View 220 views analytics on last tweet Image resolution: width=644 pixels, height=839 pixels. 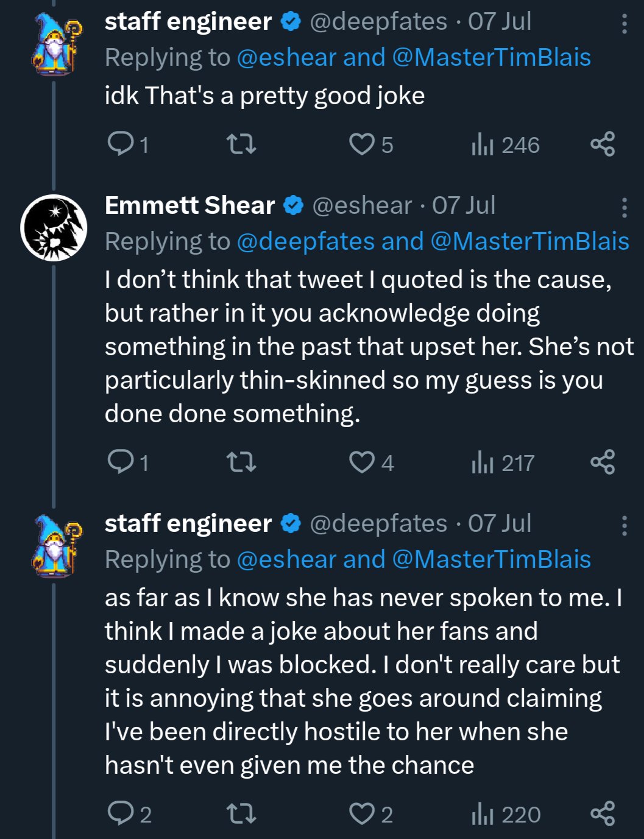click(x=506, y=814)
